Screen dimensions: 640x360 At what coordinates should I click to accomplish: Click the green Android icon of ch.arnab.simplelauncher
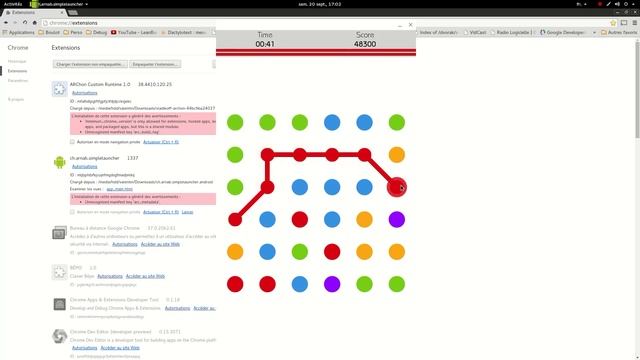[60, 162]
